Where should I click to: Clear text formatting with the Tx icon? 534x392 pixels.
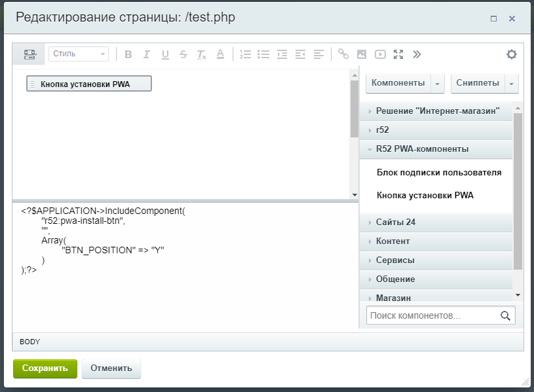click(202, 54)
